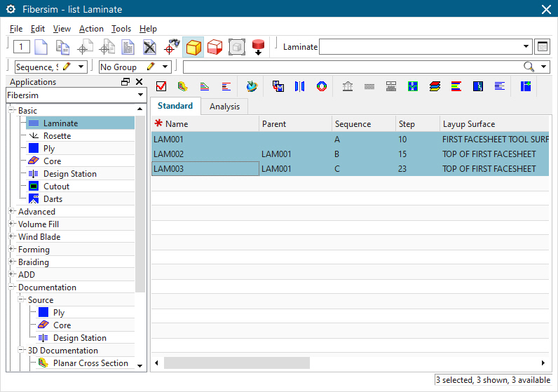Switch to the Analysis tab
The width and height of the screenshot is (558, 392).
coord(224,107)
